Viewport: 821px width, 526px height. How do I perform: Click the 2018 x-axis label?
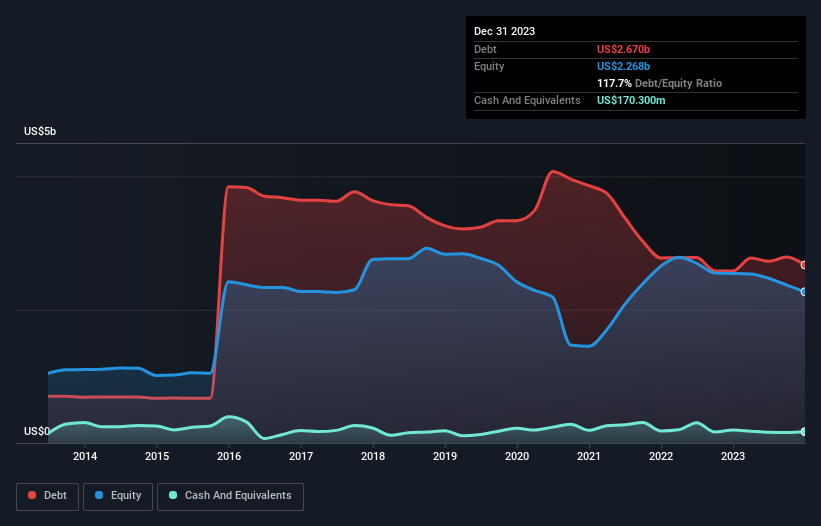(373, 456)
